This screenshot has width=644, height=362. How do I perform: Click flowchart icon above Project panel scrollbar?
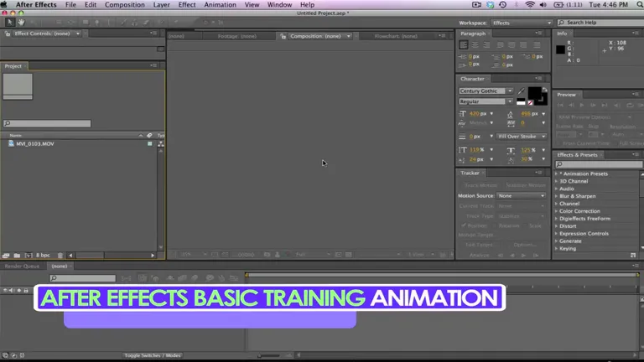coord(161,143)
